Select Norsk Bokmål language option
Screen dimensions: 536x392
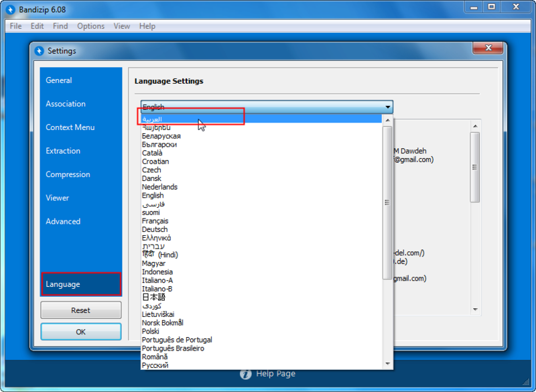click(x=261, y=323)
